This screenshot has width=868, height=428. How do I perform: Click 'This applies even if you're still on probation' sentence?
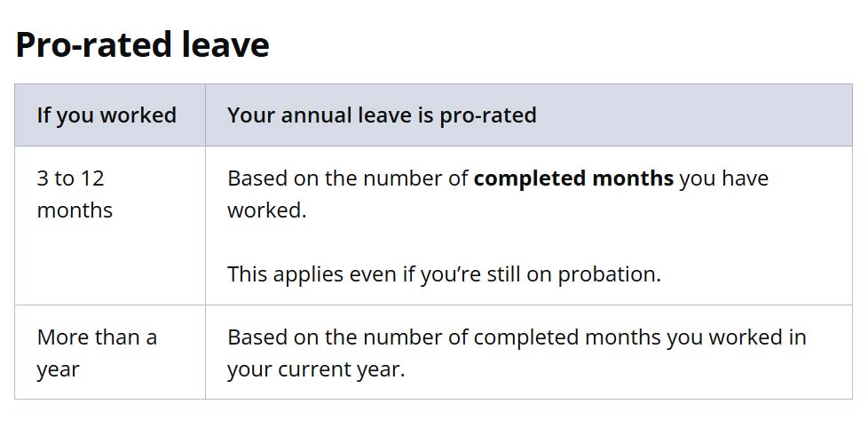coord(444,274)
